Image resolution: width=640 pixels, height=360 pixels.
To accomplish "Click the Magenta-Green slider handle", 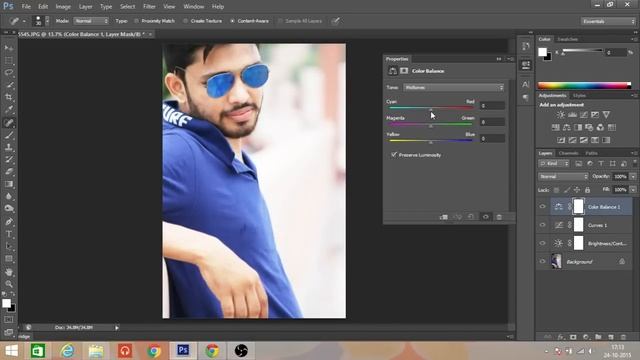I will 431,126.
